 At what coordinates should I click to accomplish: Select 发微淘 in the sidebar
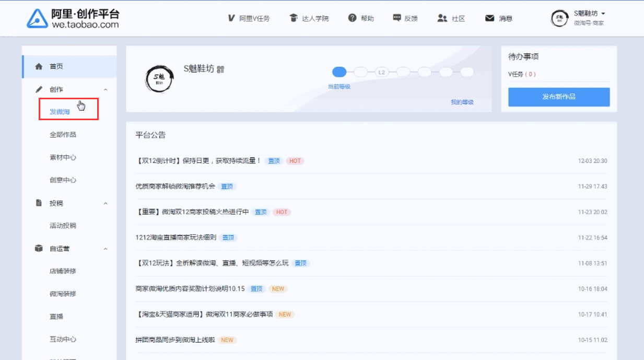click(60, 112)
